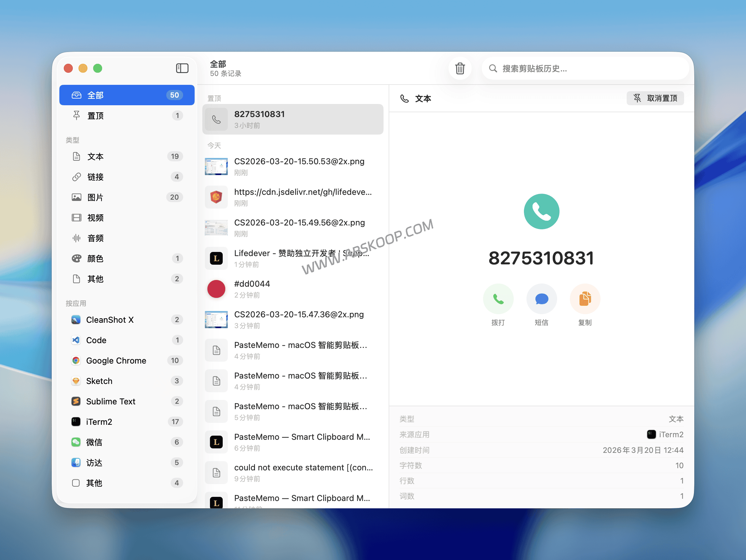Select the iTerm2 app filter

[99, 421]
